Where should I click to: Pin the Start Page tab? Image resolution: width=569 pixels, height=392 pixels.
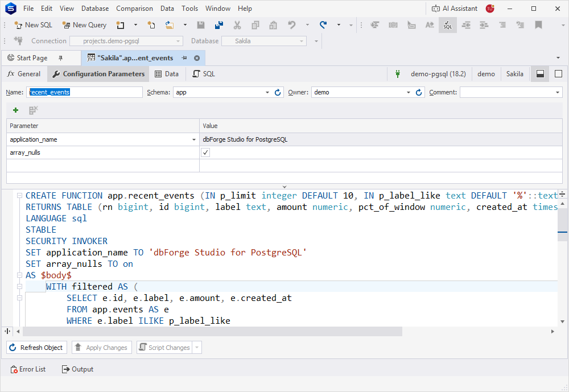(61, 58)
